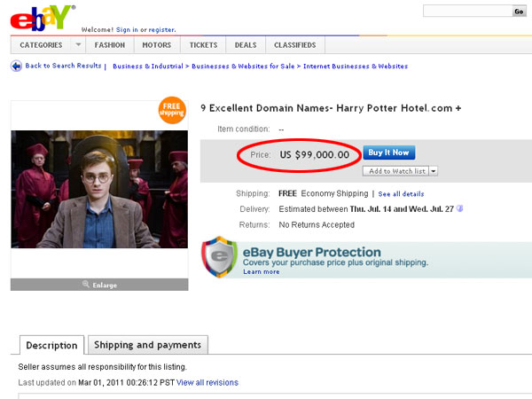Follow the Sign in link

tap(126, 28)
